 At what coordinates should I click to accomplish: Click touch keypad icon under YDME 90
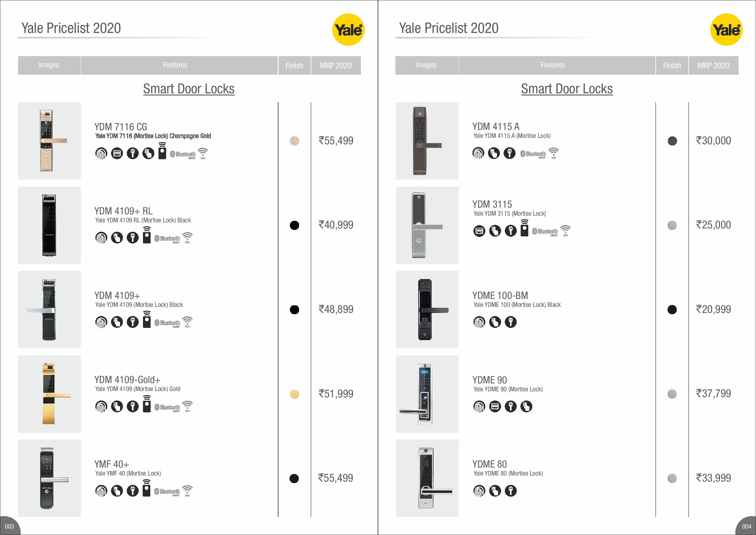pyautogui.click(x=526, y=407)
